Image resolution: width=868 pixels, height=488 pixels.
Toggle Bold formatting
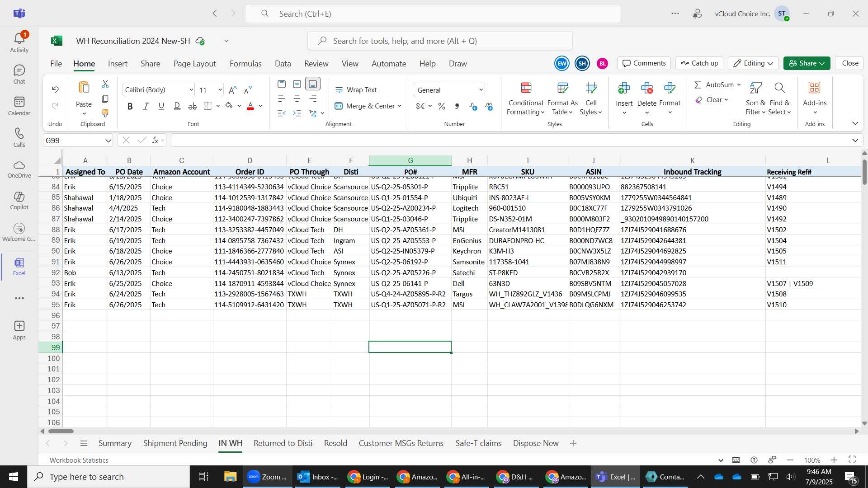[x=130, y=106]
